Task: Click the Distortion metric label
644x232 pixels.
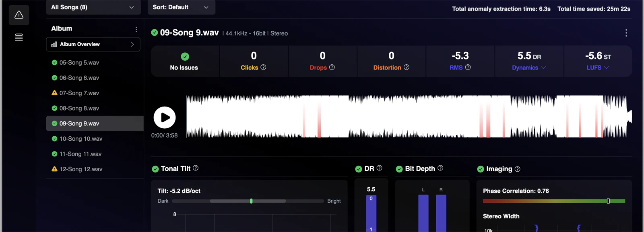Action: point(387,68)
